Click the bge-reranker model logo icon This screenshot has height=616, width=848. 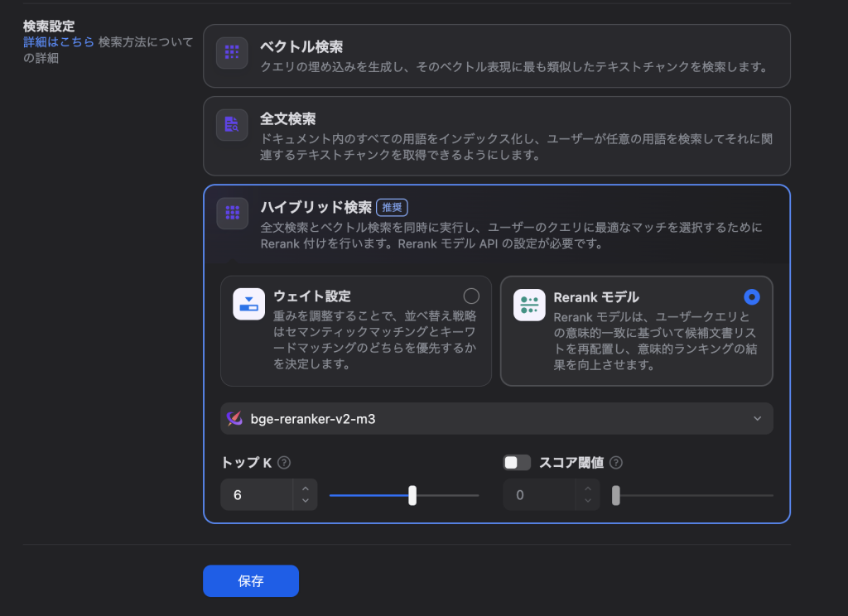[235, 419]
